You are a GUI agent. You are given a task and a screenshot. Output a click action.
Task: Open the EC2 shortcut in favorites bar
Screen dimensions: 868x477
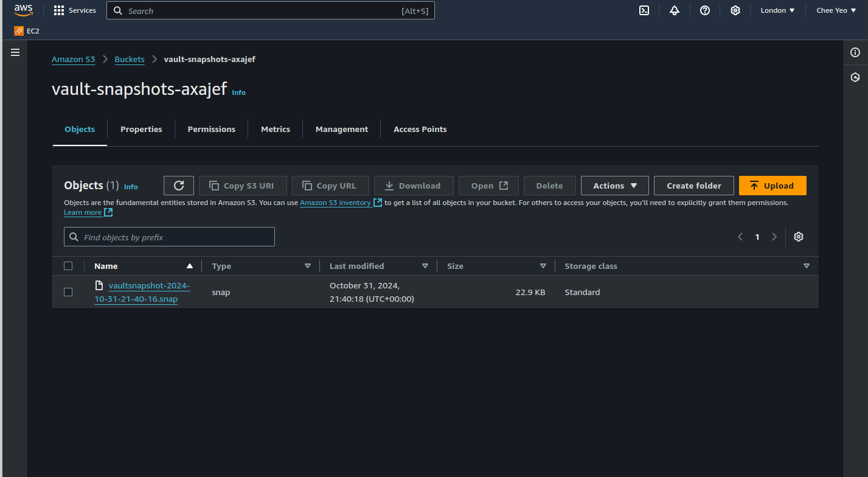coord(27,31)
